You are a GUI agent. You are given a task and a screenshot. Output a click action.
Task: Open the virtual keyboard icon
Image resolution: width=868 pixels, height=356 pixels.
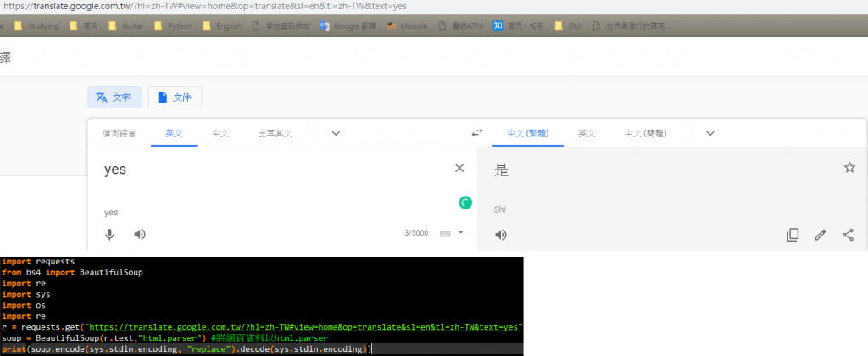point(445,233)
